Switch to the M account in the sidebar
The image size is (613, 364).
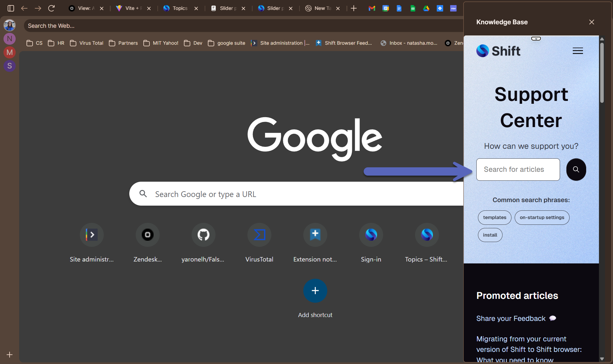pos(10,52)
